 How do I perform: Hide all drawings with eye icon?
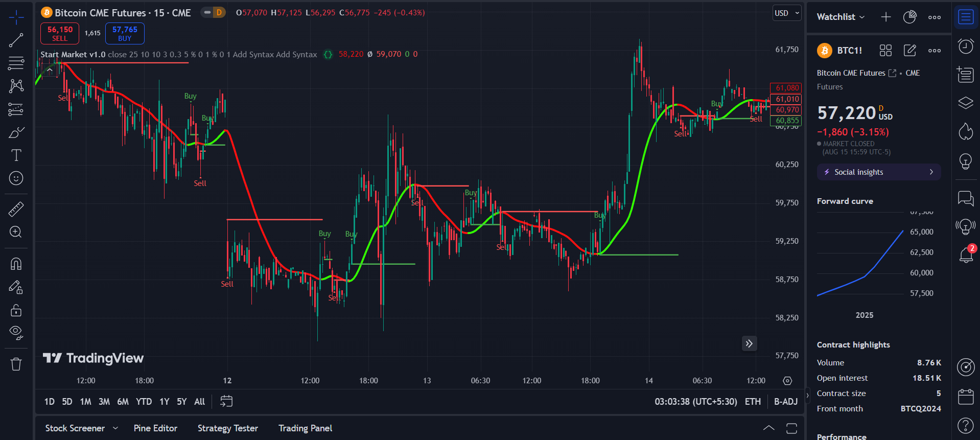point(16,333)
